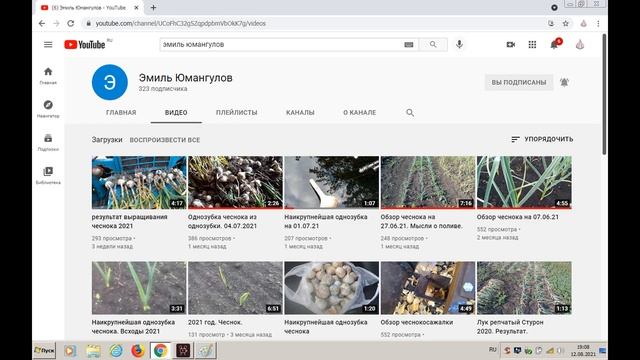Open the Загрузки uploads label
This screenshot has height=360, width=640.
point(107,140)
